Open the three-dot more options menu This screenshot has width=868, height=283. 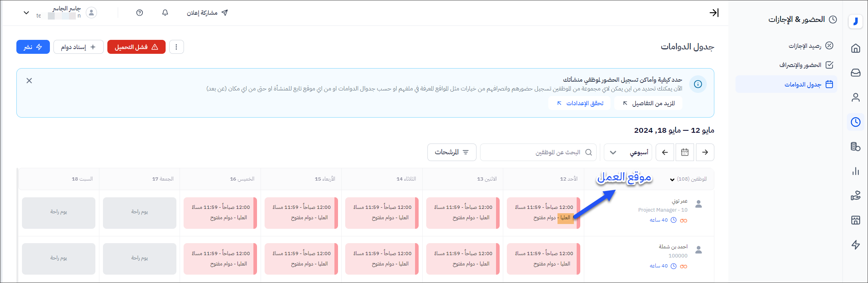tap(176, 47)
